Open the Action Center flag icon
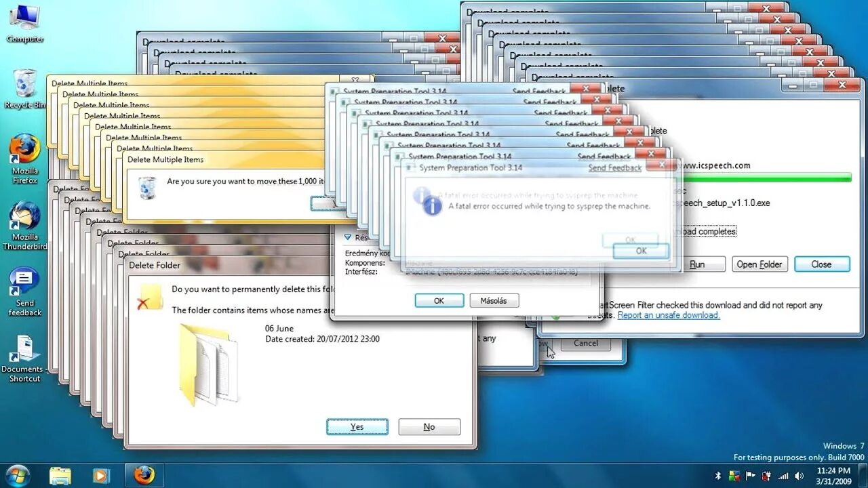The height and width of the screenshot is (488, 868). pos(751,476)
